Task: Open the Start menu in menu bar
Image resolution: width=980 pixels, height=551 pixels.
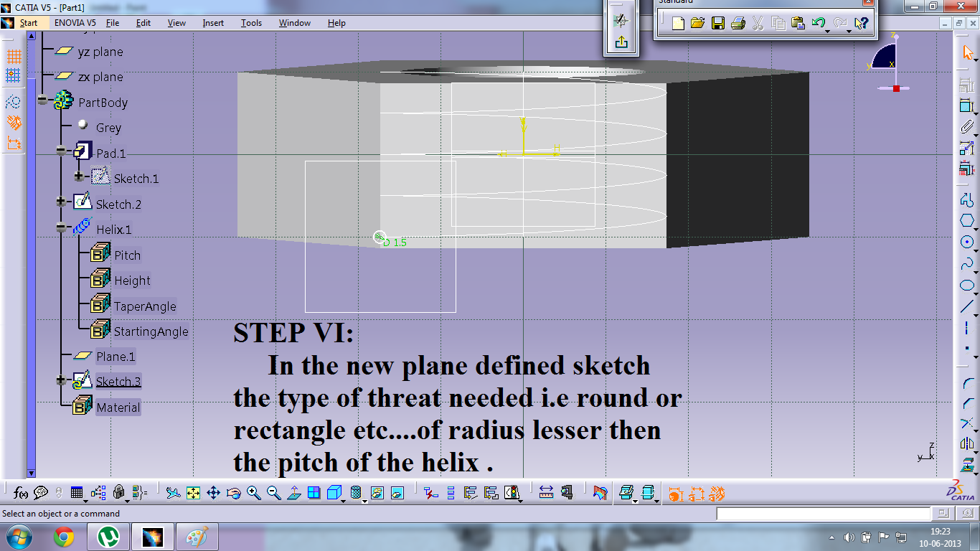Action: 29,23
